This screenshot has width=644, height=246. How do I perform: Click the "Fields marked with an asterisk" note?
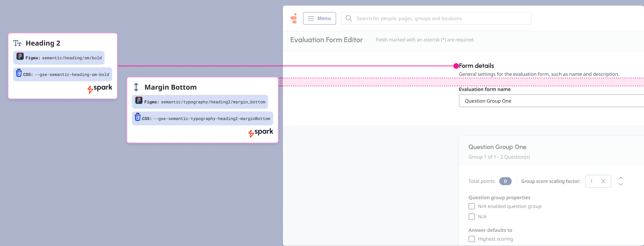[425, 40]
